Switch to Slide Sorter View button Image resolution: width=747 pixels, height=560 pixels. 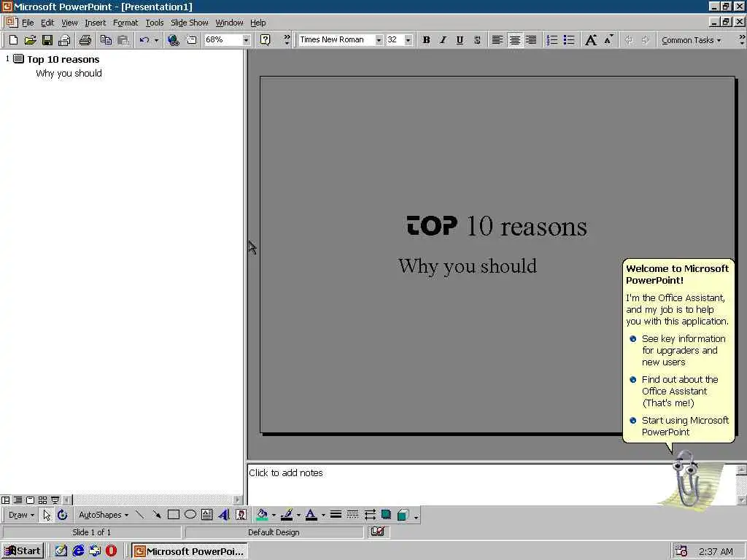42,500
